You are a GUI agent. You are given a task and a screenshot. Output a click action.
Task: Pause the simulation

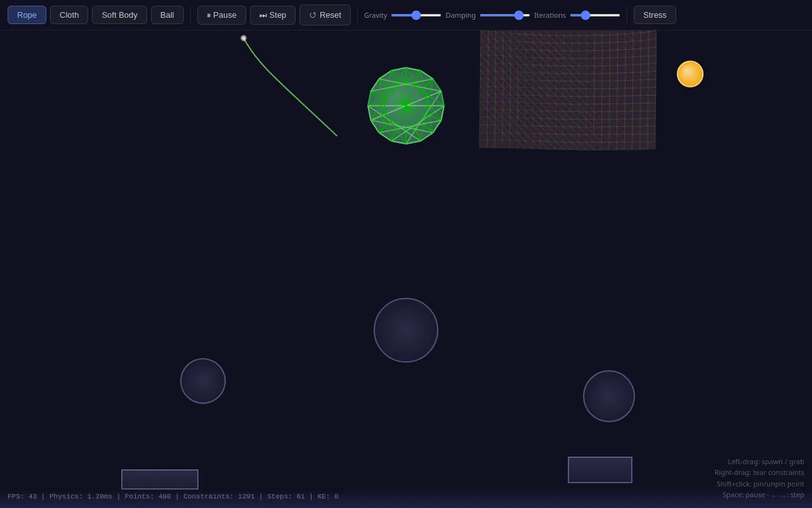[221, 15]
